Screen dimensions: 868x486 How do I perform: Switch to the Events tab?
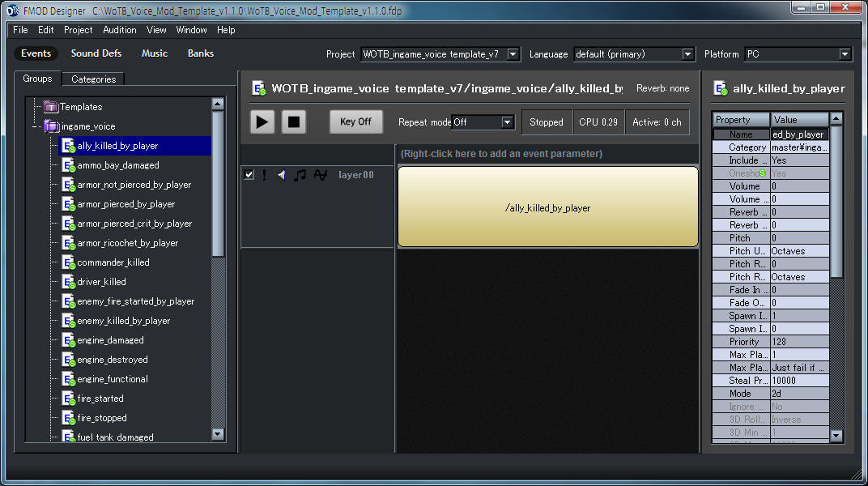point(36,53)
